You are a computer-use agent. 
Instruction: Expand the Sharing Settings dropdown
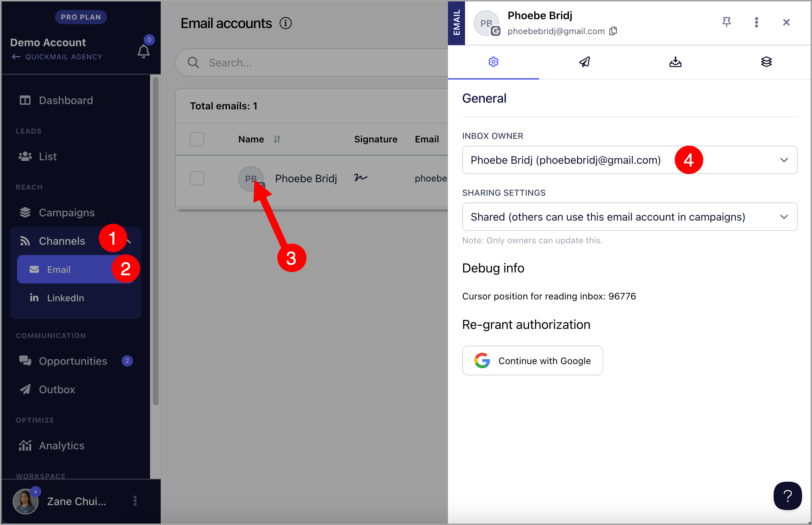tap(630, 217)
